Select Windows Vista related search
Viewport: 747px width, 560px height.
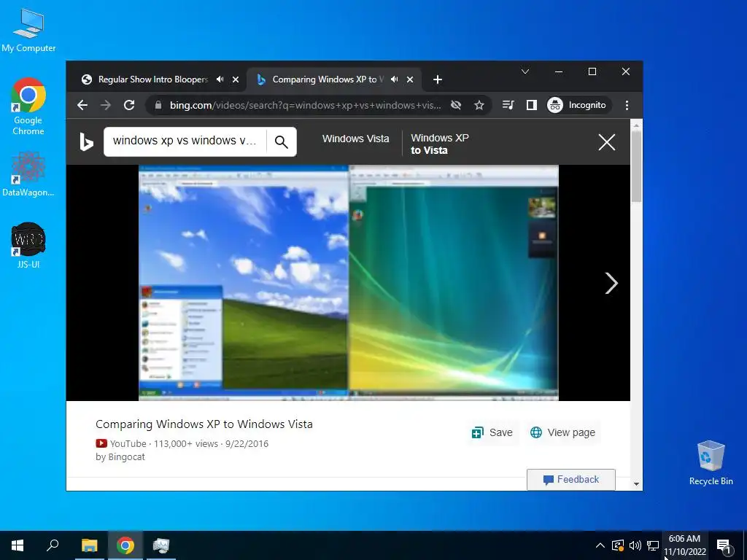point(355,139)
